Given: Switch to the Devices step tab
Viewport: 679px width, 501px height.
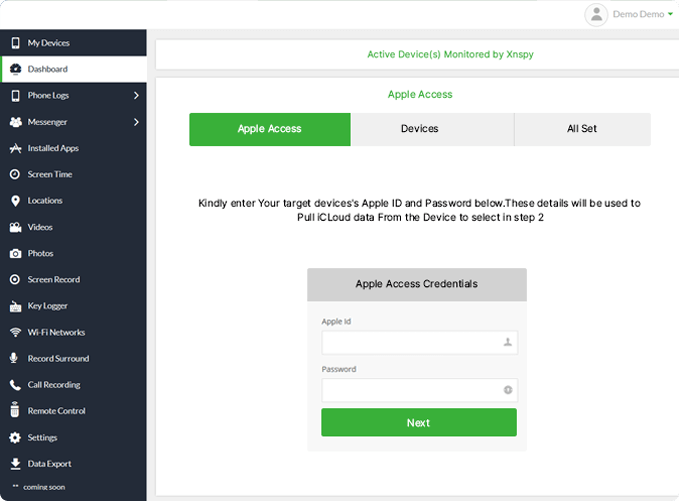Looking at the screenshot, I should tap(420, 129).
